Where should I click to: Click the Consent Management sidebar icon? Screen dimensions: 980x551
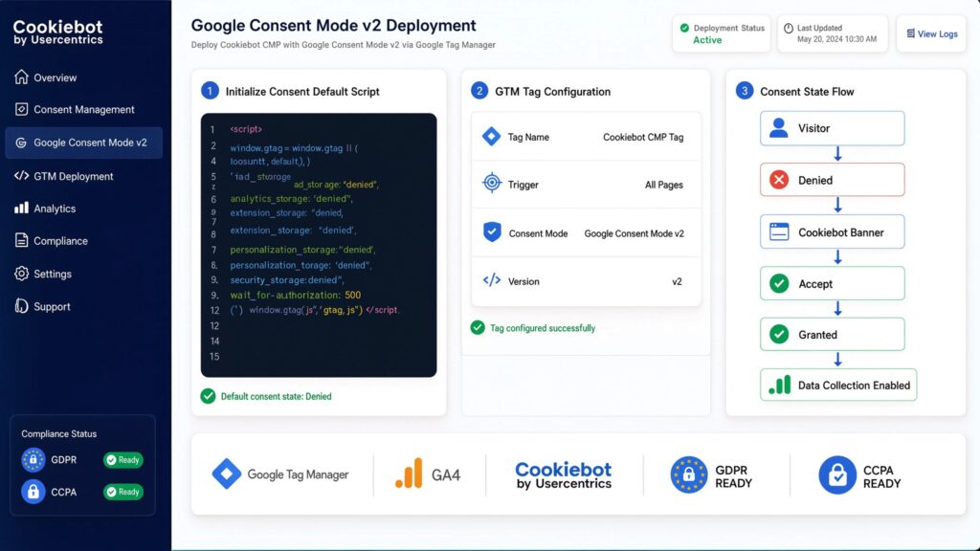click(x=21, y=109)
